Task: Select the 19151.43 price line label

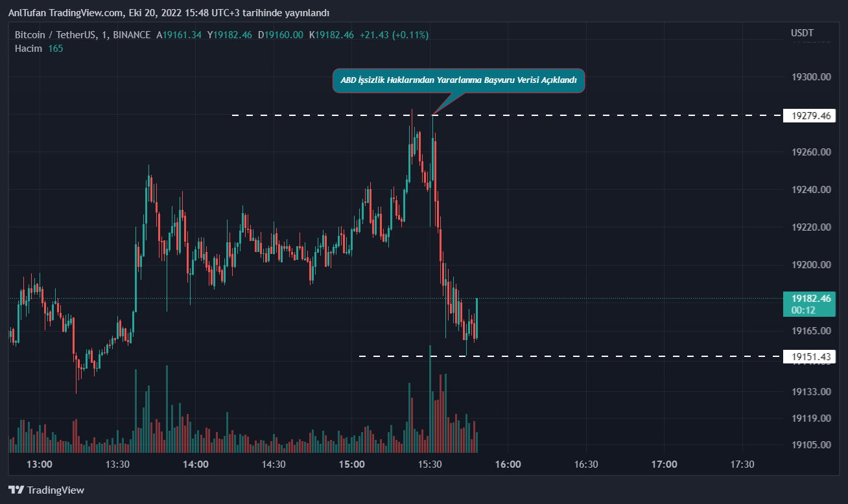Action: click(x=810, y=356)
